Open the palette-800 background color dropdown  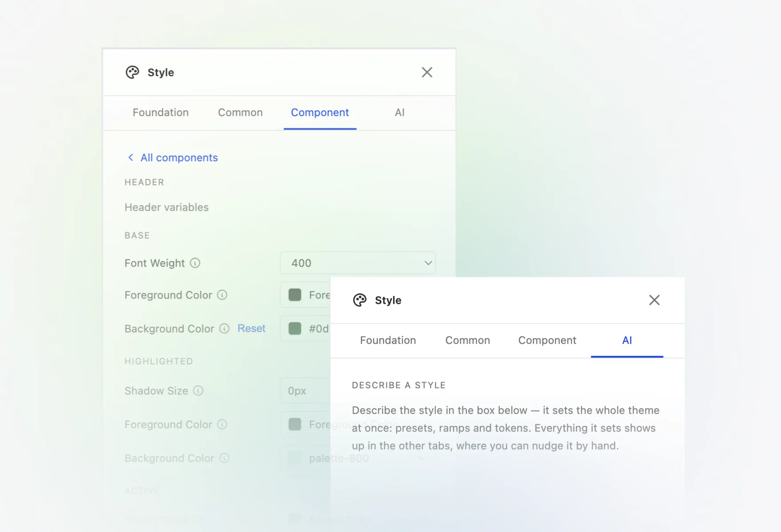tap(358, 458)
